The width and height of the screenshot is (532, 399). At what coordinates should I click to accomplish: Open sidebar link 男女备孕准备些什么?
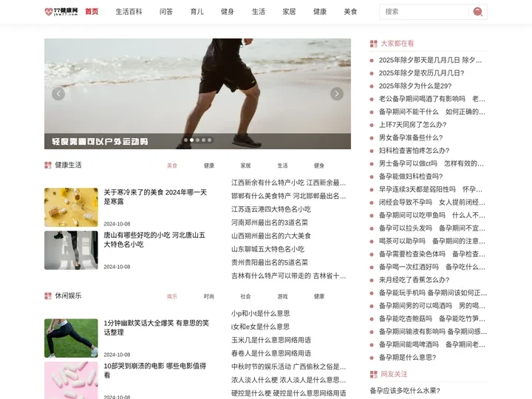click(411, 137)
